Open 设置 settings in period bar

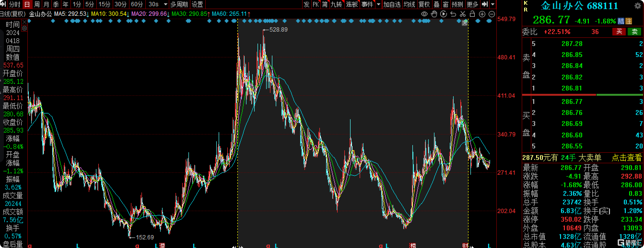pos(197,4)
